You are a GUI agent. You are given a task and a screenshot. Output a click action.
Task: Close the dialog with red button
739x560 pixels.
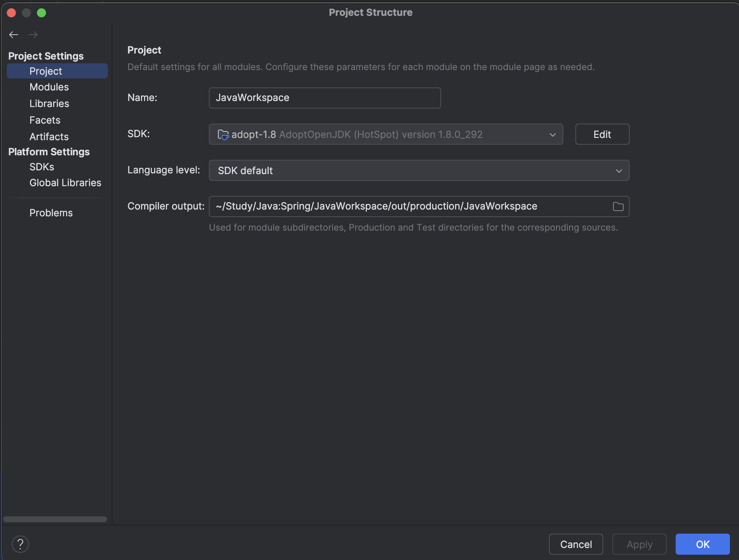[11, 13]
